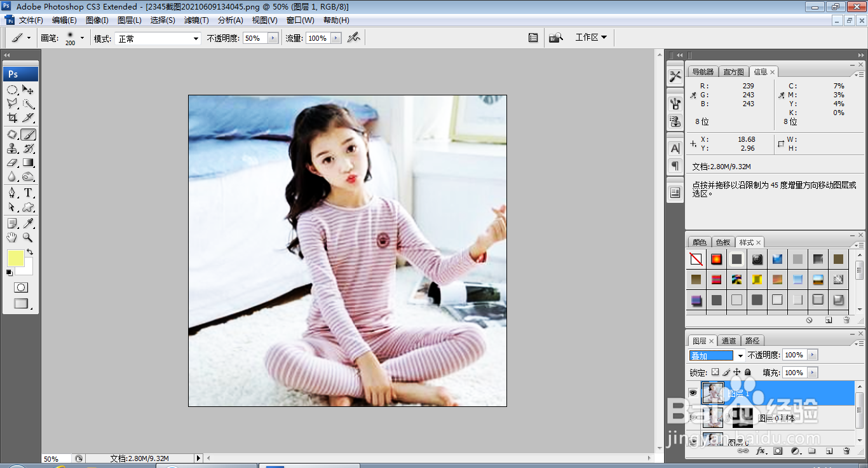Select the History Brush tool
The height and width of the screenshot is (468, 868).
(28, 149)
